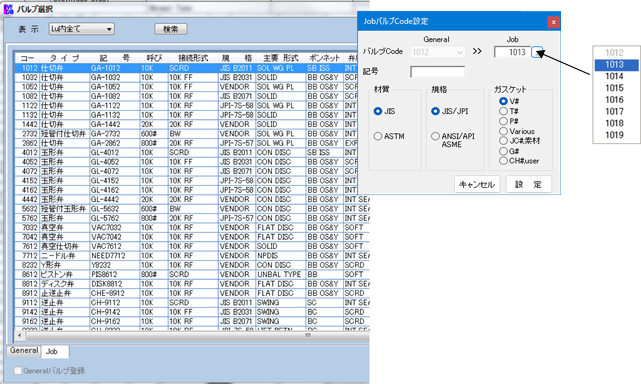Screen dimensions: 641x384
Task: Pick 1016 in the Job code list
Action: click(x=616, y=100)
